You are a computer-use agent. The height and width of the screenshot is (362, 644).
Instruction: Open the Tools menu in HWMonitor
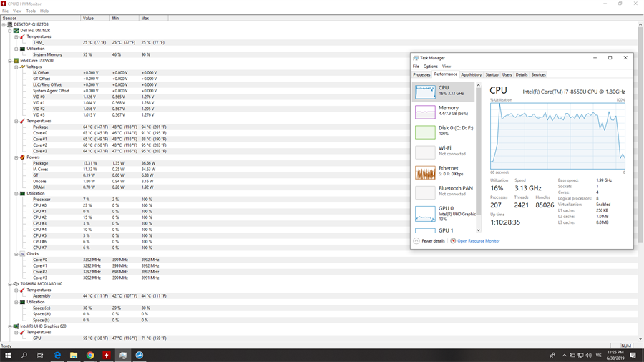click(x=31, y=11)
